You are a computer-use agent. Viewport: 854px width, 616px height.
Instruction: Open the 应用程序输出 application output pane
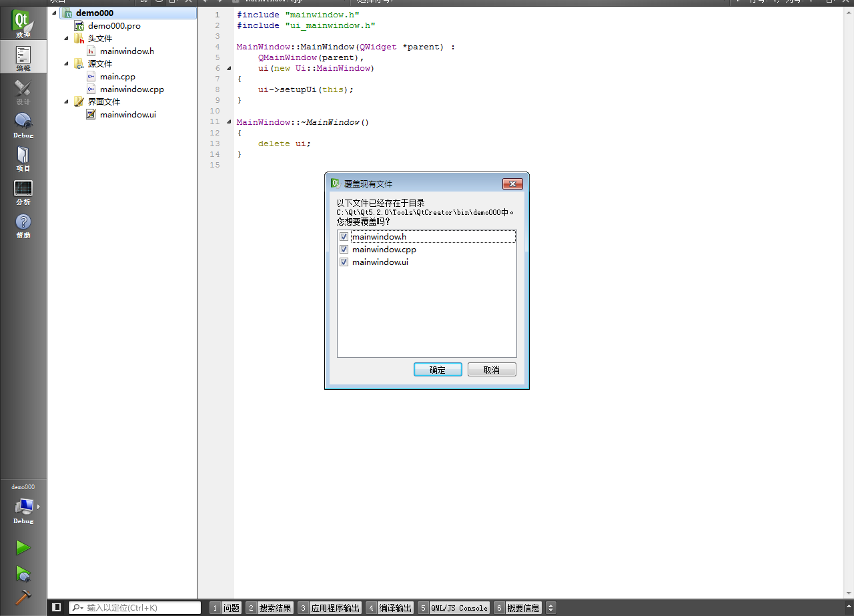[330, 608]
